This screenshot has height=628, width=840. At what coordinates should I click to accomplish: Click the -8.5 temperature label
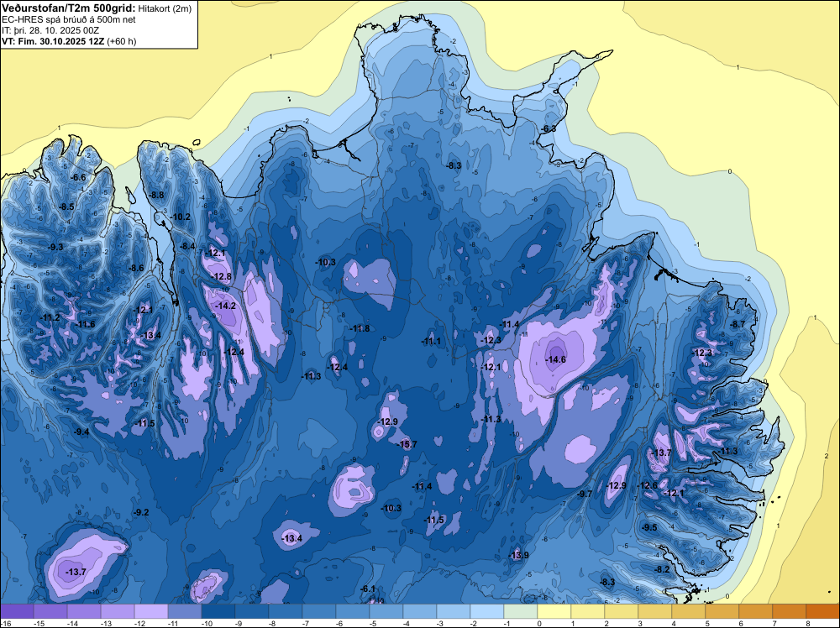pos(67,207)
